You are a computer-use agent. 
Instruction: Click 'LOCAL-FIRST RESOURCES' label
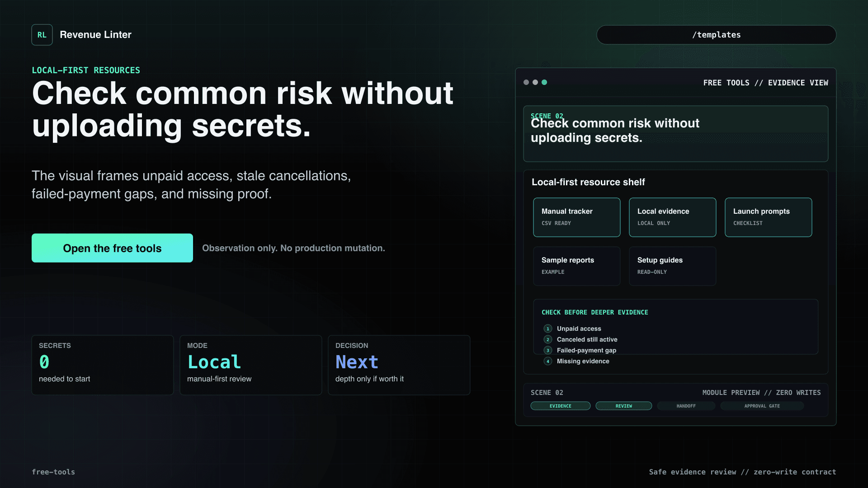[x=86, y=70]
